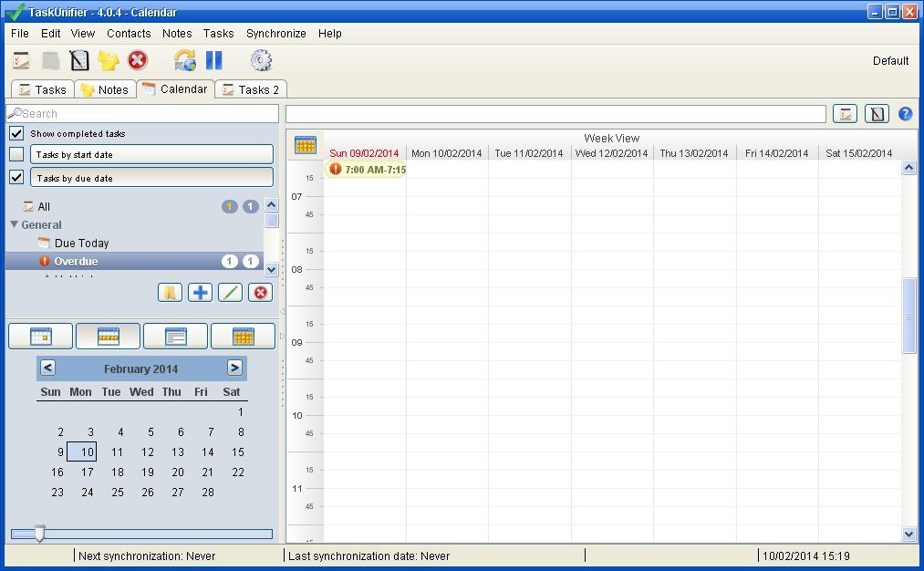The image size is (924, 571).
Task: Click the grayed-out second toolbar icon
Action: [50, 60]
